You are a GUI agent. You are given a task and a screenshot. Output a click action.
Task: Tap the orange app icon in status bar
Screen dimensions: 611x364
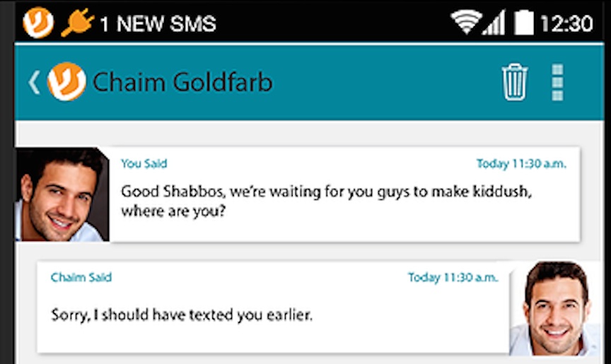click(x=38, y=23)
